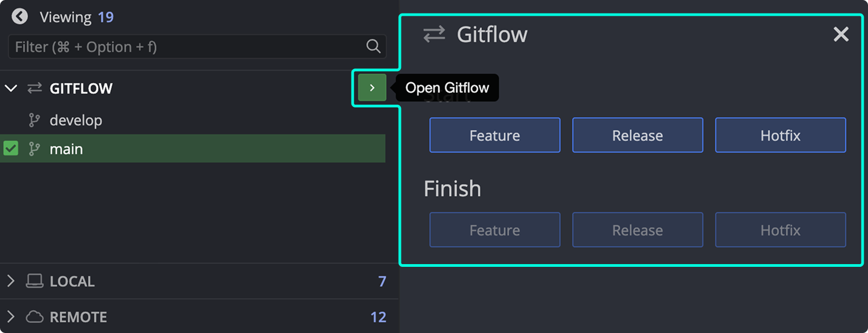
Task: Click the Gitflow icon in the panel header
Action: [434, 34]
